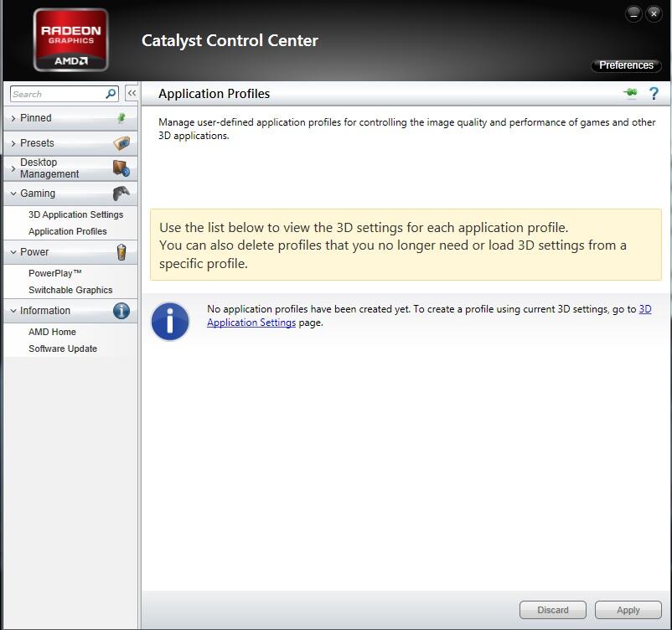Collapse sidebar with double-arrow button
672x630 pixels.
(132, 93)
